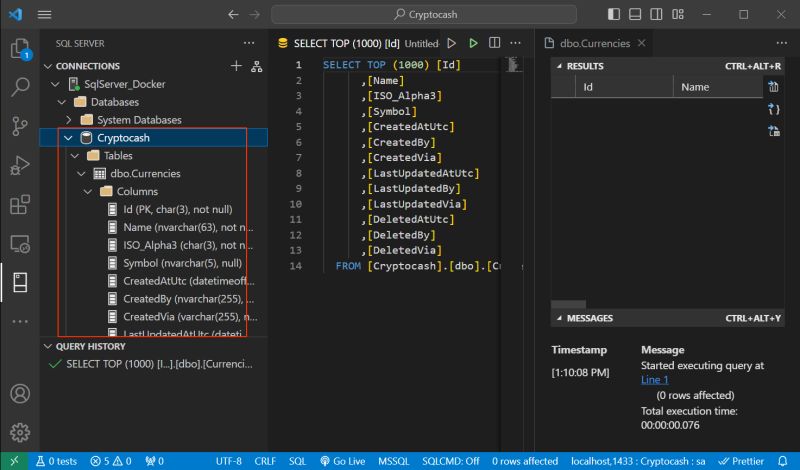Save results as CSV icon
800x470 pixels.
click(x=773, y=87)
